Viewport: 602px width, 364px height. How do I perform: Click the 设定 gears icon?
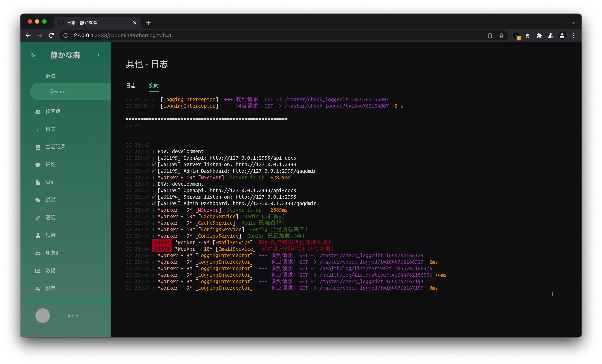(x=38, y=289)
